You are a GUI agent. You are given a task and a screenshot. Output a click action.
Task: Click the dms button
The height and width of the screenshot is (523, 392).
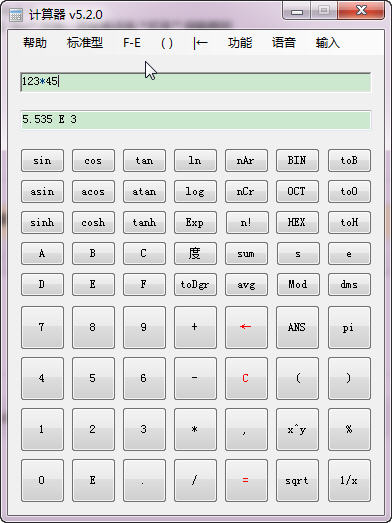349,285
